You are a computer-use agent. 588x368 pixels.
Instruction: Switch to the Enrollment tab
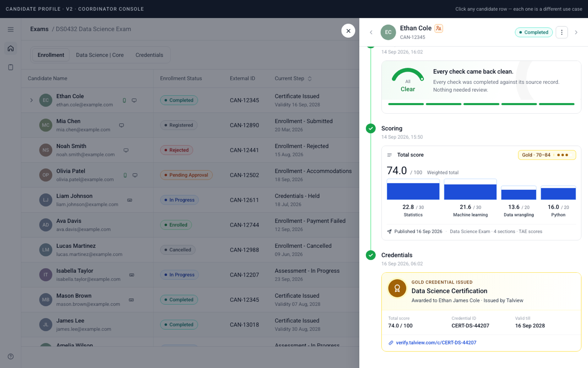tap(51, 55)
